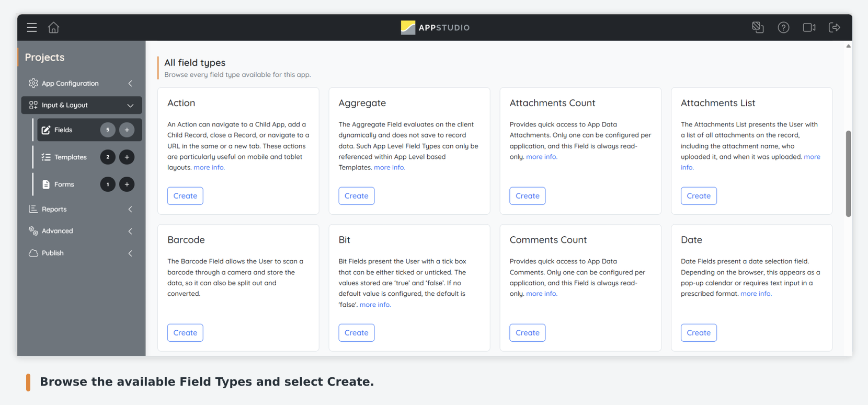This screenshot has width=868, height=405.
Task: Click the App Configuration gear icon
Action: coord(33,83)
